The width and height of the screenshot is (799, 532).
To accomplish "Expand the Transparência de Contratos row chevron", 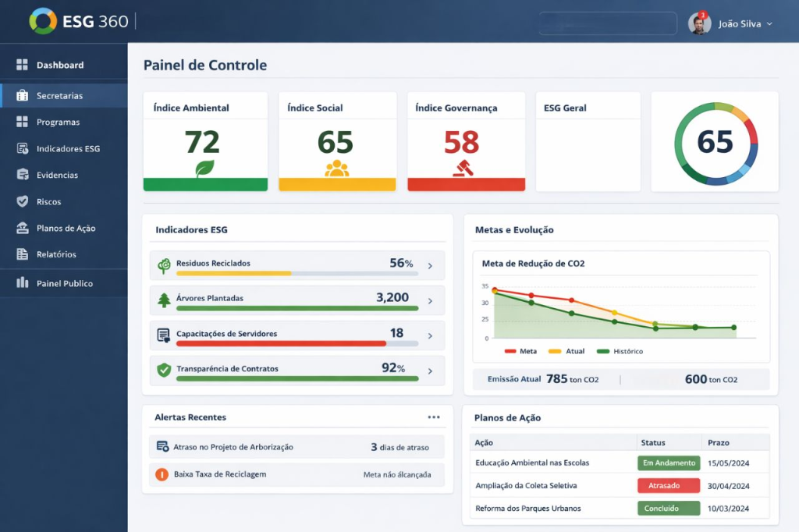I will (x=430, y=371).
